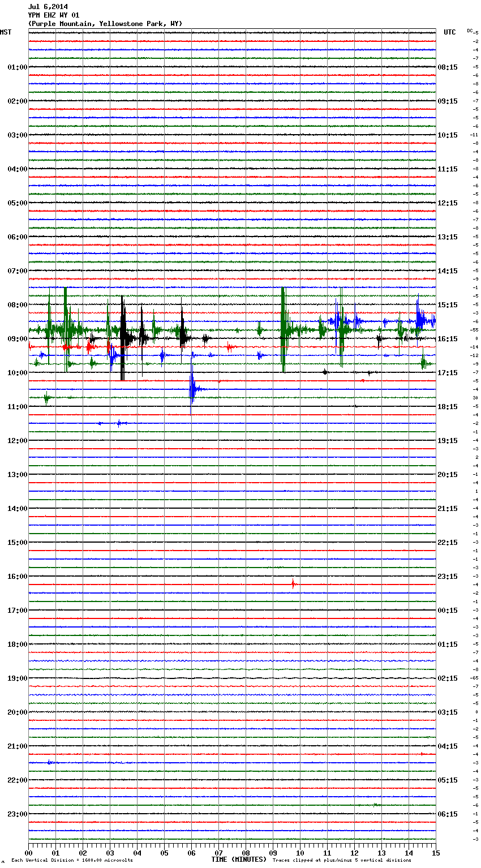481x868 pixels.
Task: Click the 10:15 UTC time label
Action: click(448, 135)
